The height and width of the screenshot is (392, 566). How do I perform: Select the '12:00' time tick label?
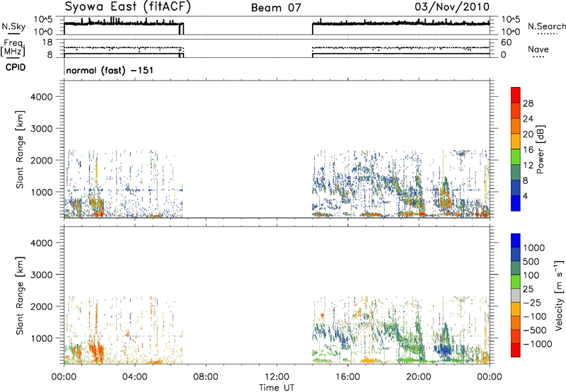(x=277, y=377)
